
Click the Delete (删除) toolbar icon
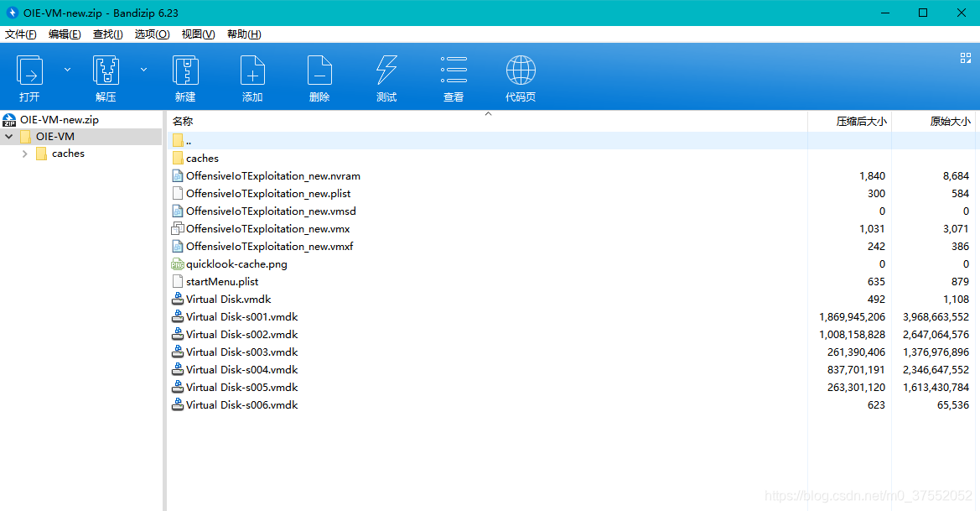[319, 70]
